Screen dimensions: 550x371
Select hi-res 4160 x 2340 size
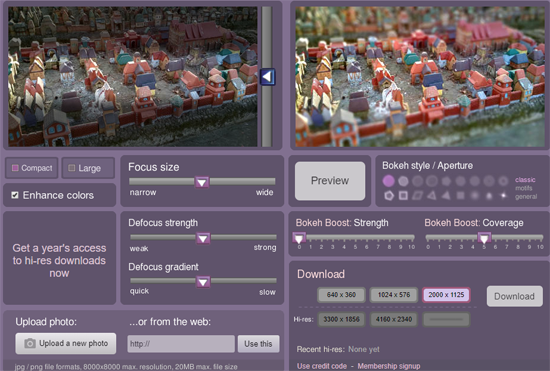(x=394, y=319)
